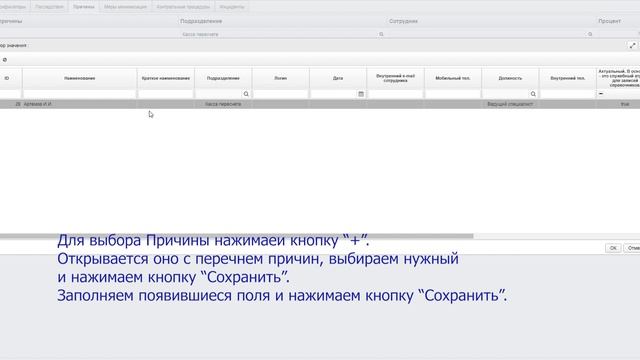The height and width of the screenshot is (360, 640).
Task: Click the Внутренний тел. filter input
Action: pyautogui.click(x=568, y=94)
